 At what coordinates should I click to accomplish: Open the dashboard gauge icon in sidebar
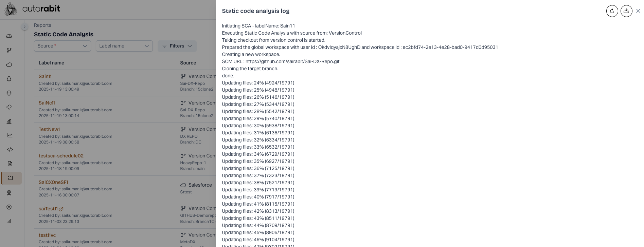[x=9, y=36]
